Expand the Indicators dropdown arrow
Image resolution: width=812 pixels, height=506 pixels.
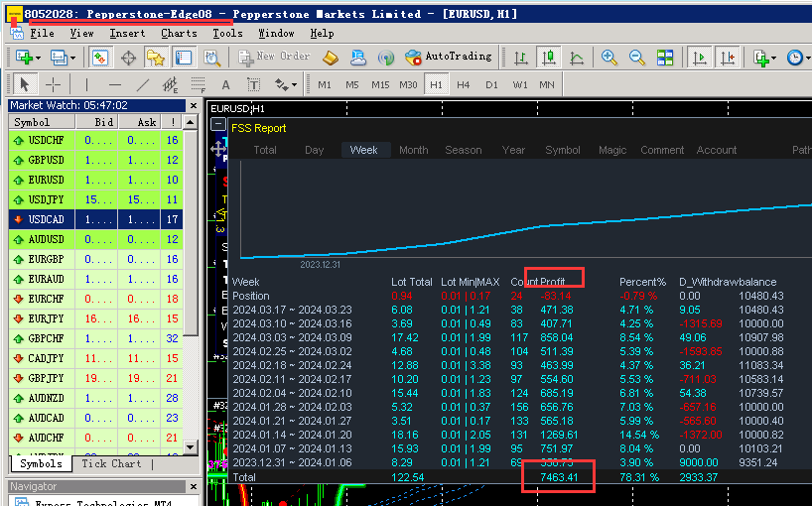point(773,58)
